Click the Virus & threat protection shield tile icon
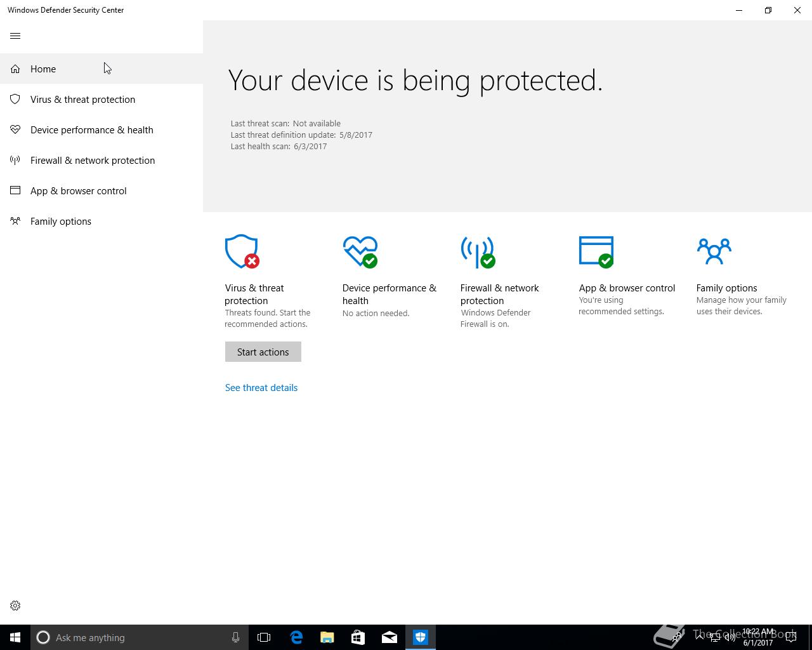Screen dimensions: 812x650 click(242, 251)
